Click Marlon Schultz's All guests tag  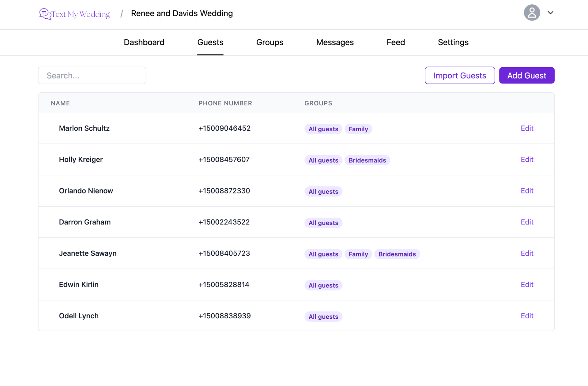click(x=323, y=129)
